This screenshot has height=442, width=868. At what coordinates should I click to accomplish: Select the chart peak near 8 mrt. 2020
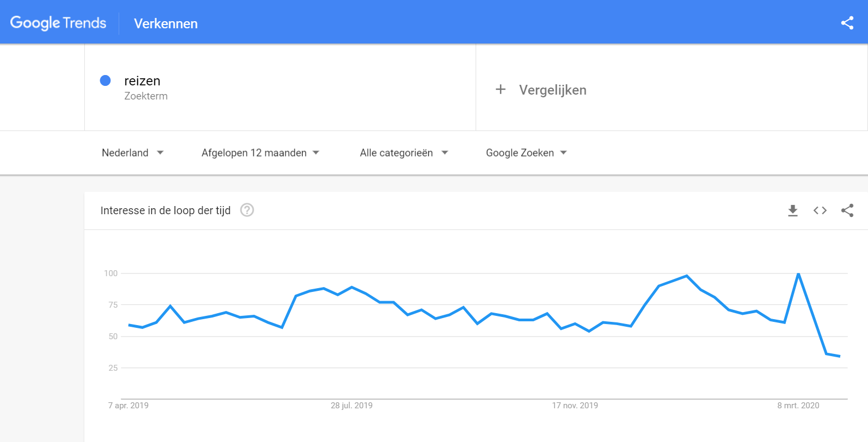[798, 273]
